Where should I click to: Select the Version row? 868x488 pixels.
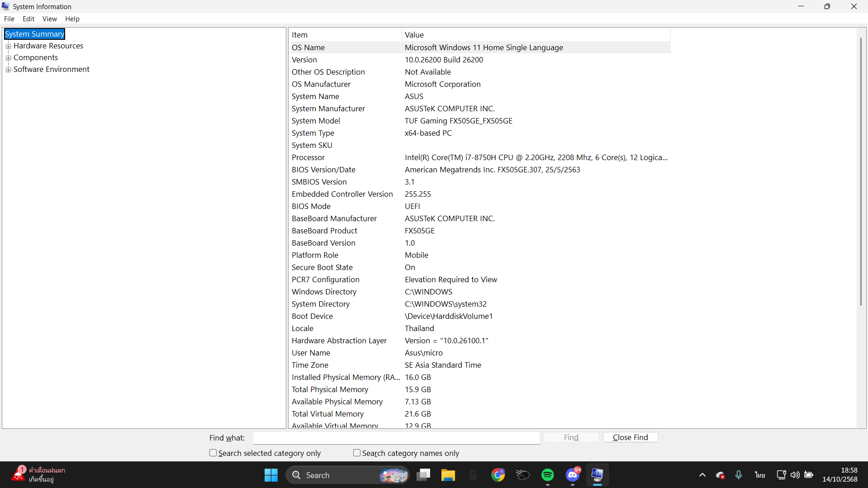pos(479,60)
